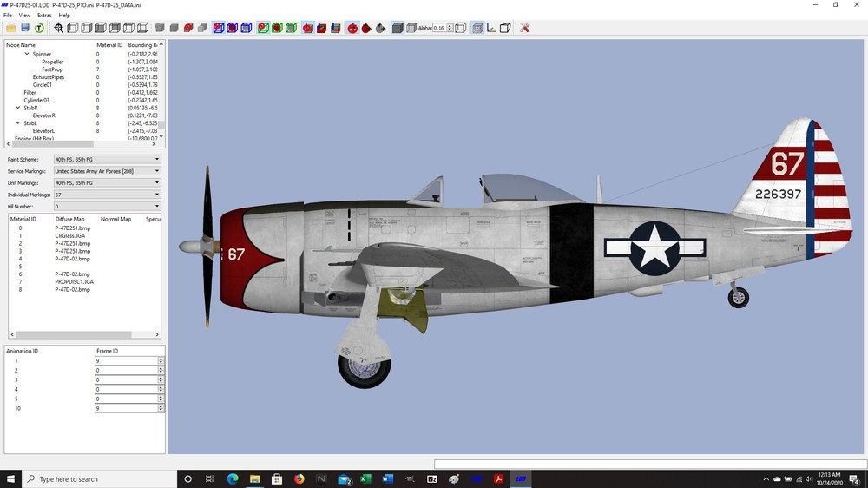Viewport: 868px width, 488px height.
Task: Toggle the highlighted blue wireframe box button
Action: [x=218, y=28]
